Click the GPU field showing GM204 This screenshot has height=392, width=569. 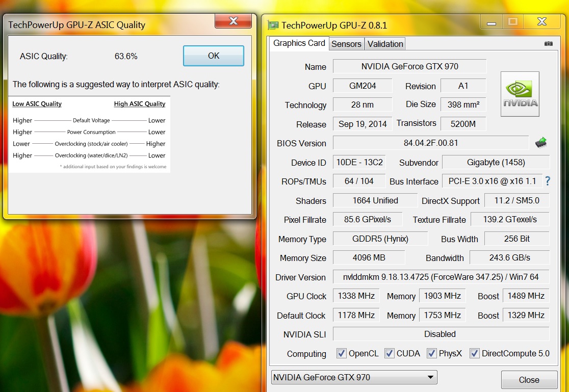pyautogui.click(x=363, y=86)
